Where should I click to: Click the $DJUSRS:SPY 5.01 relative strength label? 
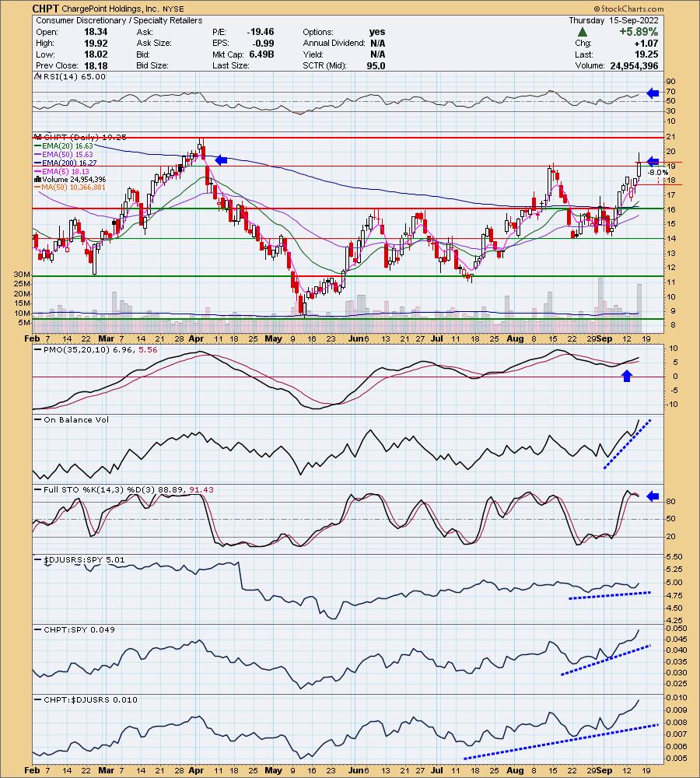84,559
